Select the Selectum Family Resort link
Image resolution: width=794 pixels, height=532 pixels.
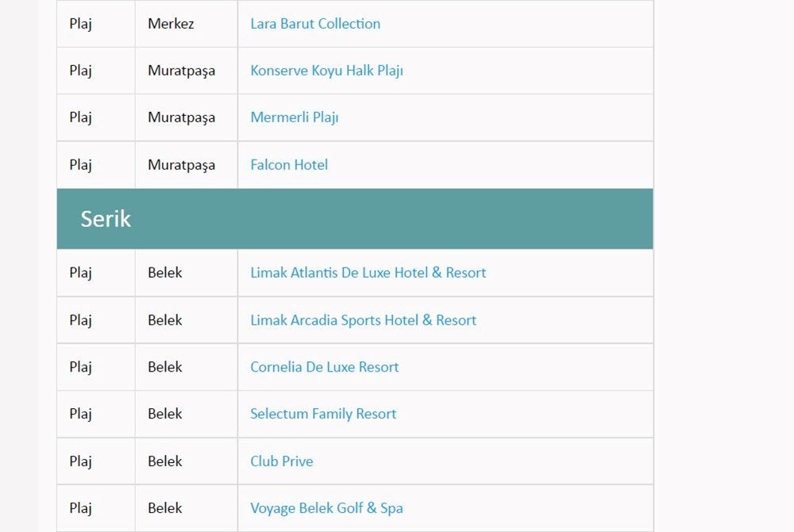pos(323,414)
